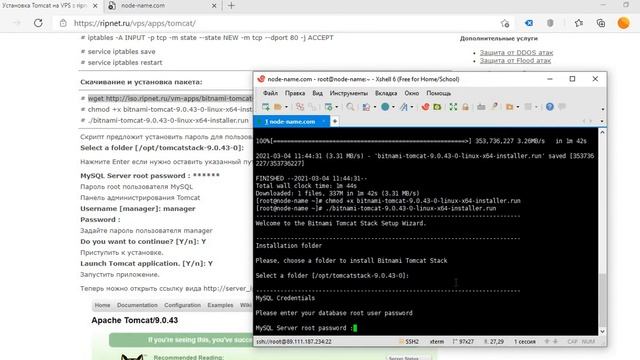Open the browser Favorites star icon
Viewport: 640px width, 360px height.
(x=579, y=23)
